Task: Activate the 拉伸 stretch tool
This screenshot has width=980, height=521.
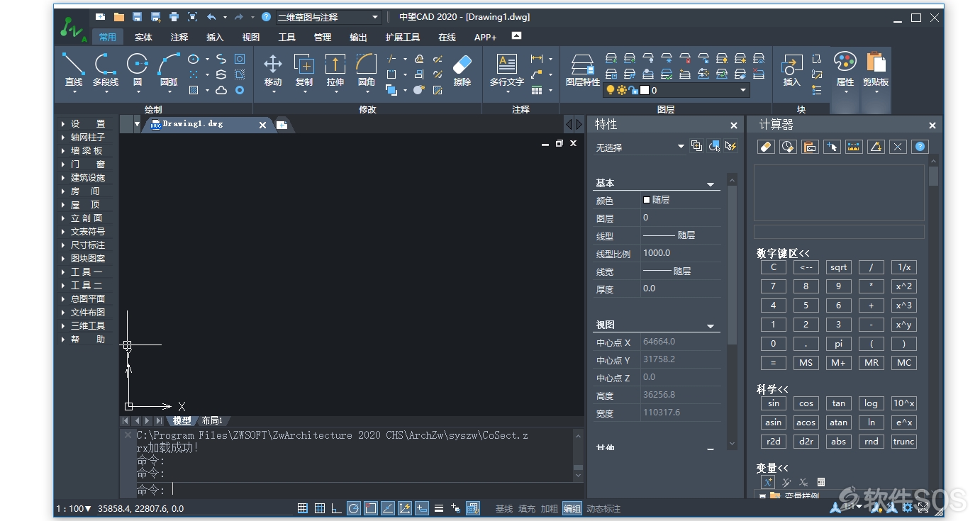Action: pyautogui.click(x=335, y=69)
